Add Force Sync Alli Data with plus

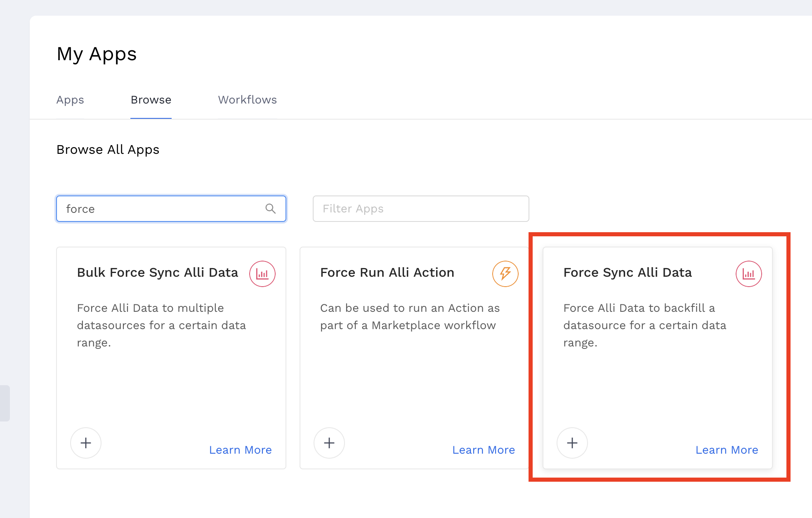(572, 443)
